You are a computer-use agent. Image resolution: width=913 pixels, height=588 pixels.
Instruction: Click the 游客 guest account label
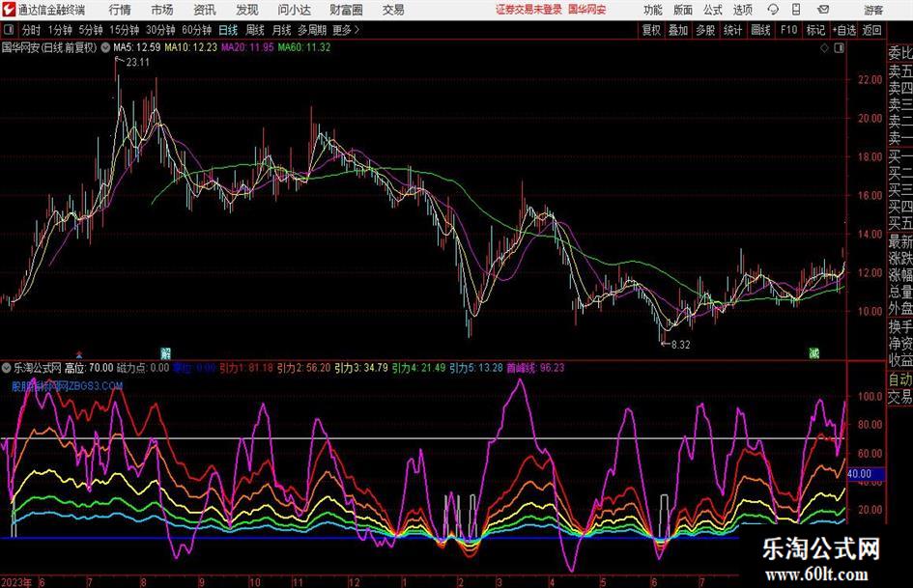[x=873, y=10]
